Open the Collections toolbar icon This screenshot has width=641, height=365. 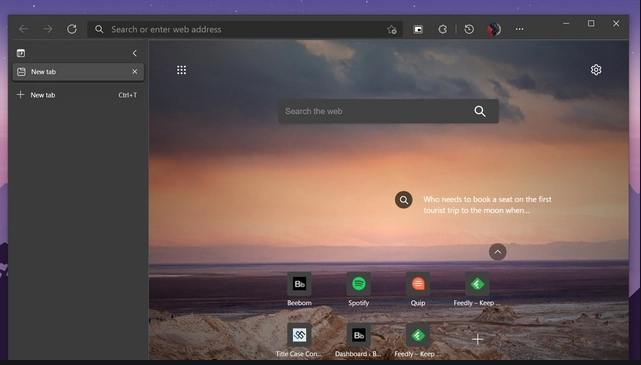click(x=418, y=29)
